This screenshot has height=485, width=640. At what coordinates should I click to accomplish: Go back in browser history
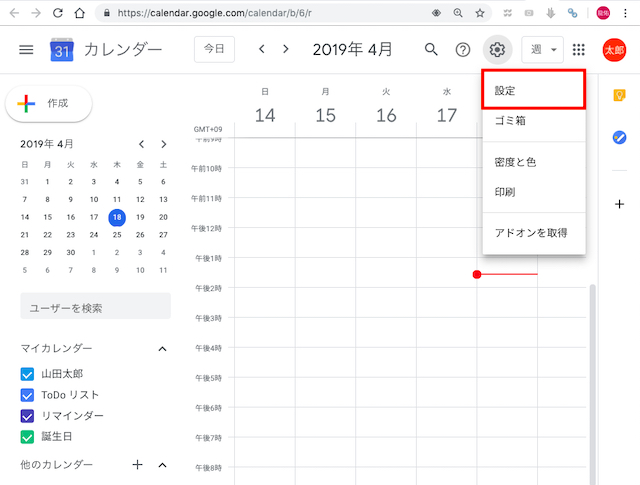tap(15, 13)
